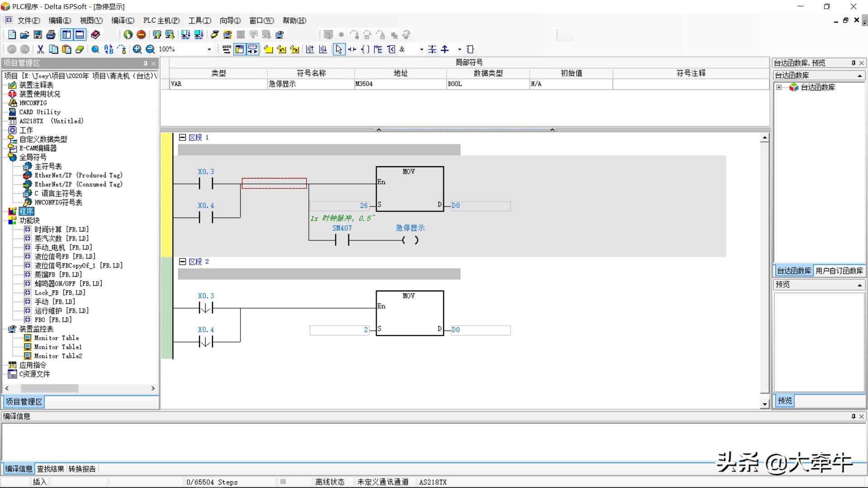
Task: Open the 编译(C) menu
Action: click(x=123, y=20)
